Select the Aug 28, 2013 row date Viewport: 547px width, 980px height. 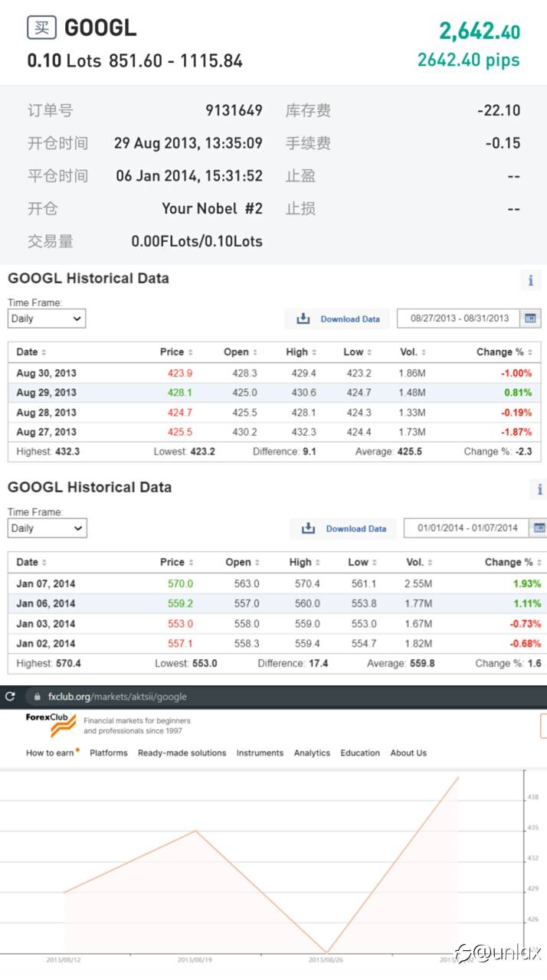coord(46,413)
